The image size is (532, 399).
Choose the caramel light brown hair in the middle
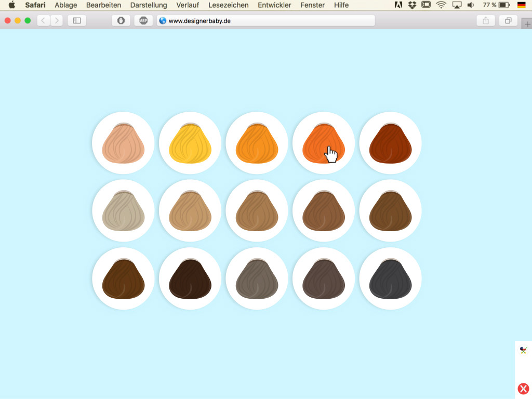point(257,211)
